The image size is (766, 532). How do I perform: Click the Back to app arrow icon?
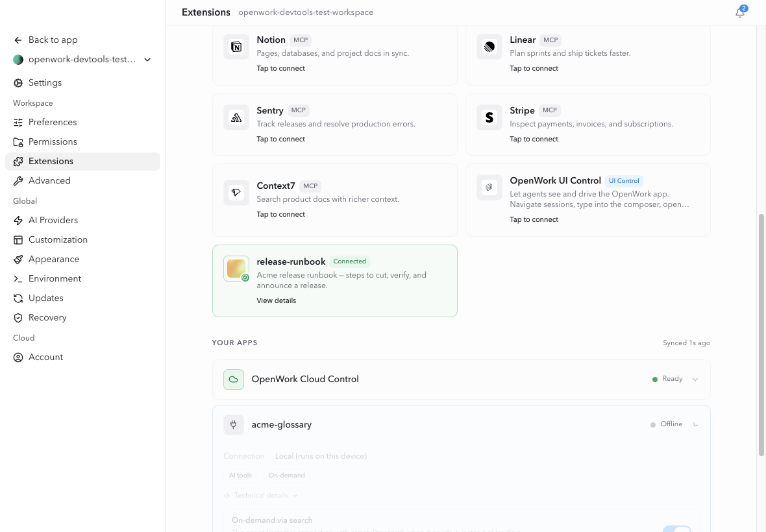pos(18,40)
